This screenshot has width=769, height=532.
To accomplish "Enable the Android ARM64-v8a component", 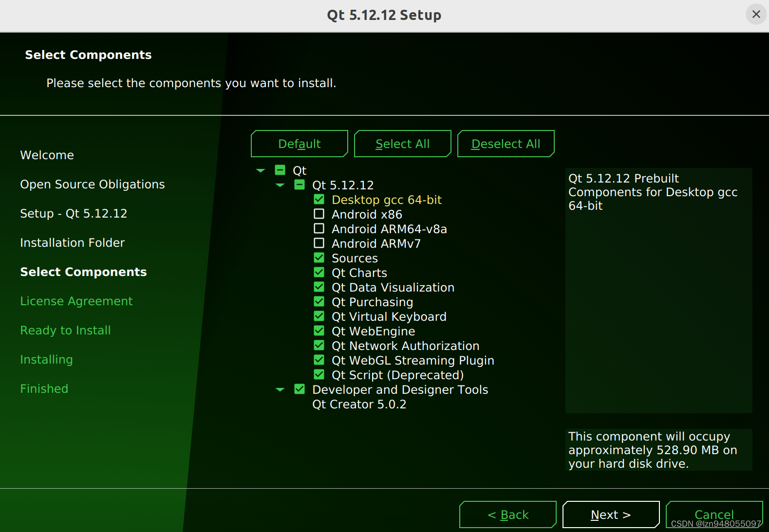I will pyautogui.click(x=319, y=228).
